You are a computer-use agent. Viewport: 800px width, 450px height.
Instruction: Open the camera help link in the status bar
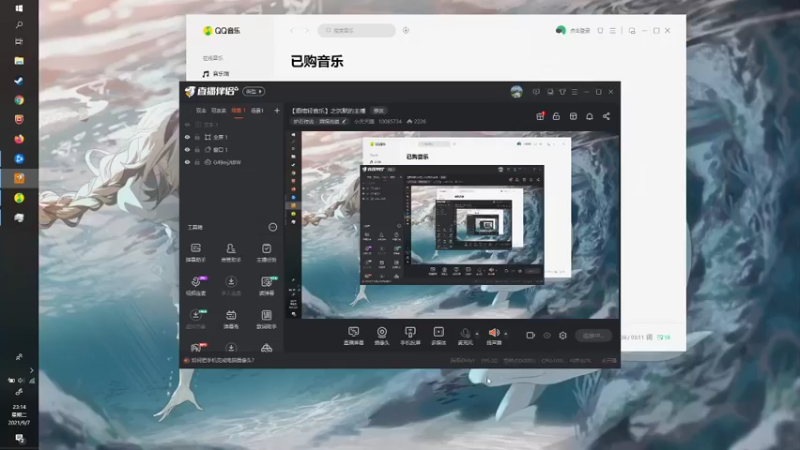(x=222, y=360)
